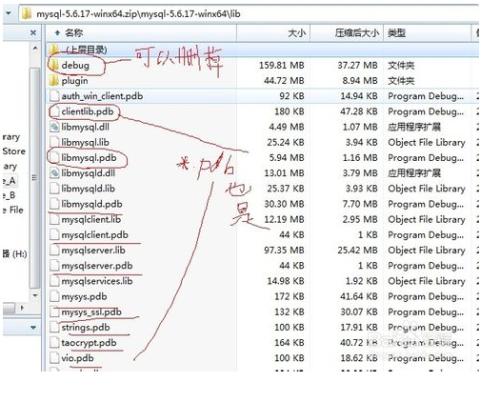Open the debug folder icon
The height and width of the screenshot is (402, 500).
(x=53, y=65)
